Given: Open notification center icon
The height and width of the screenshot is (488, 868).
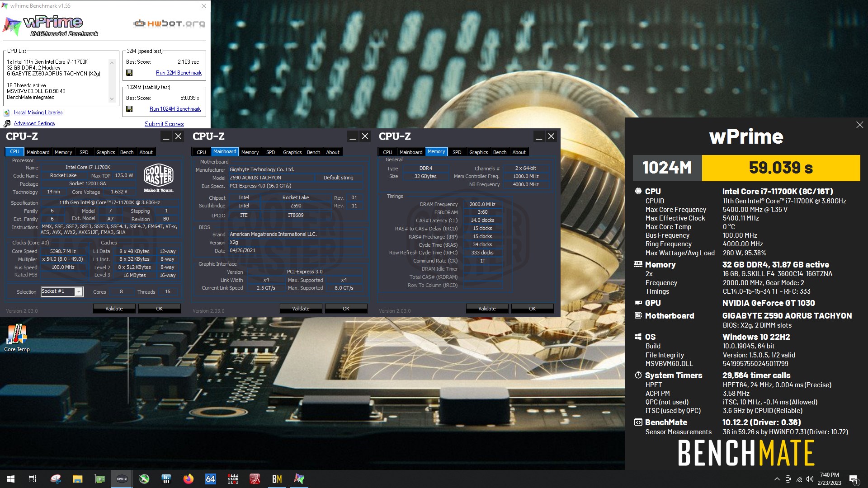Looking at the screenshot, I should [x=854, y=479].
